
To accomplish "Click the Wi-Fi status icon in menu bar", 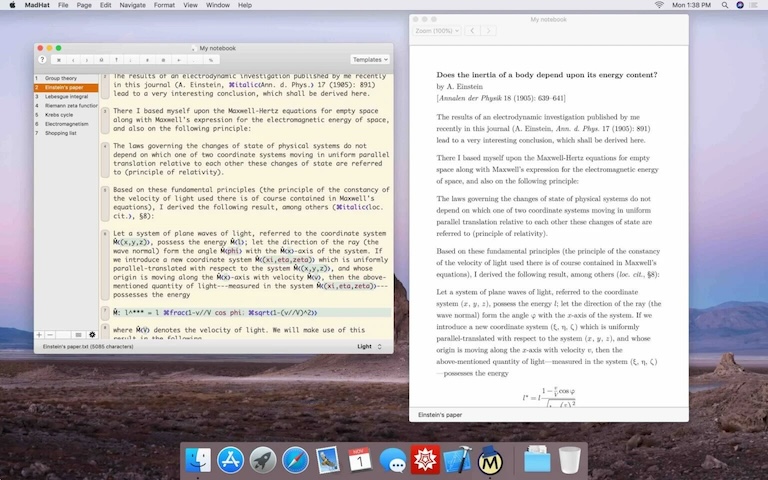I will [x=659, y=5].
